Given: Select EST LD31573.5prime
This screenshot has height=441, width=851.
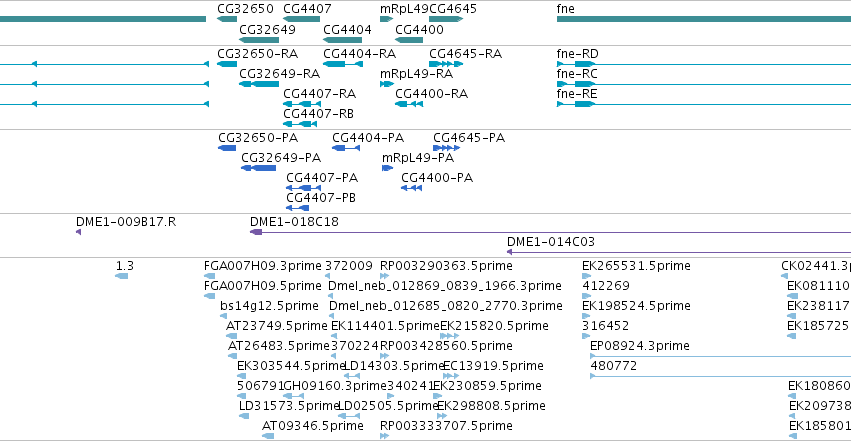Looking at the screenshot, I should 289,406.
